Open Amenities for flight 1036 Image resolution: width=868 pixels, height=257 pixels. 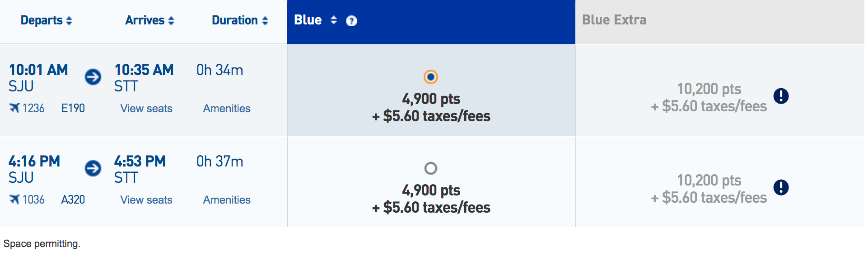coord(227,200)
